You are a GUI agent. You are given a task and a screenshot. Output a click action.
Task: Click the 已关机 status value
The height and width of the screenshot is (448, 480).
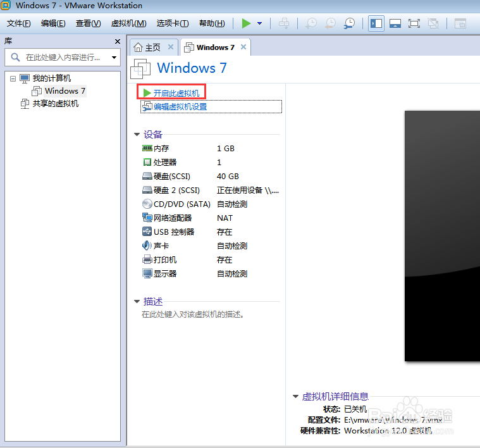pyautogui.click(x=355, y=409)
